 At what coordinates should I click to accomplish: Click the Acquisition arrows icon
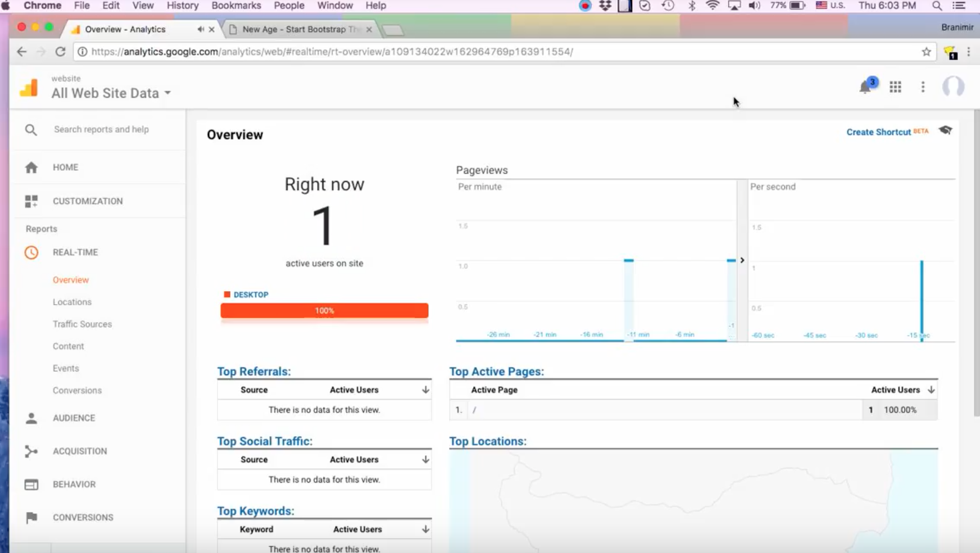[x=31, y=451]
